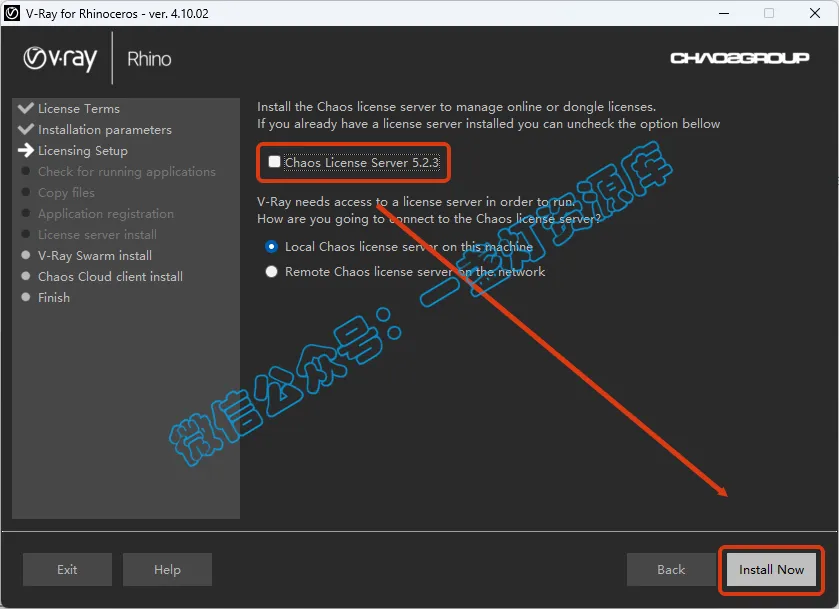Click the bullet beside V-Ray Swarm install
The width and height of the screenshot is (839, 609).
click(x=25, y=255)
